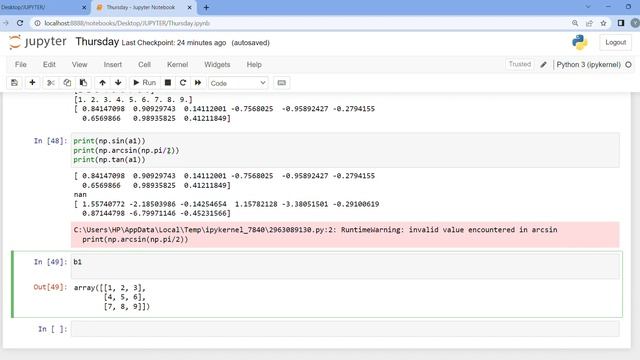640x360 pixels.
Task: Insert cell below with plus icon
Action: pyautogui.click(x=32, y=83)
